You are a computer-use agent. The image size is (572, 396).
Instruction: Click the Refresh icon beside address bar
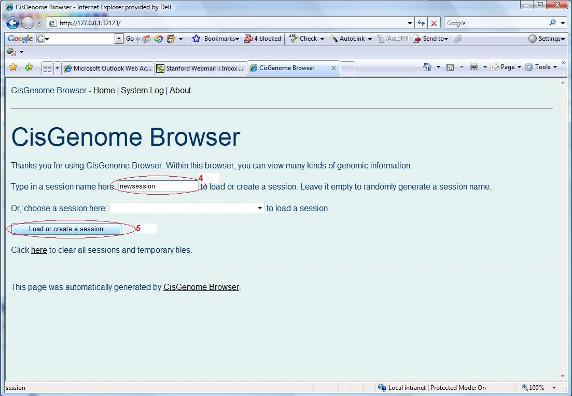click(421, 23)
